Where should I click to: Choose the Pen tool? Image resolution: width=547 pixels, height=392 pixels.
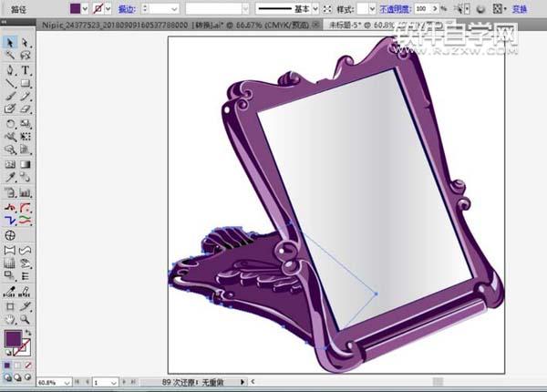point(10,70)
